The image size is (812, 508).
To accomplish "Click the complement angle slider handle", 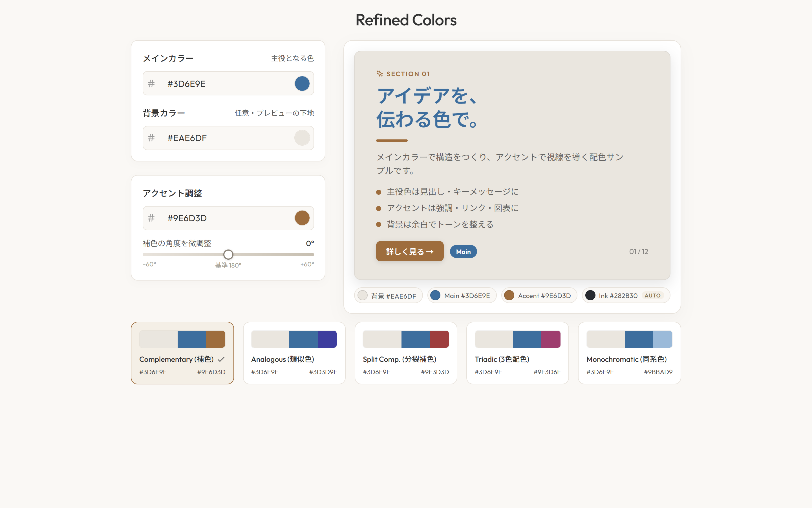I will tap(228, 254).
